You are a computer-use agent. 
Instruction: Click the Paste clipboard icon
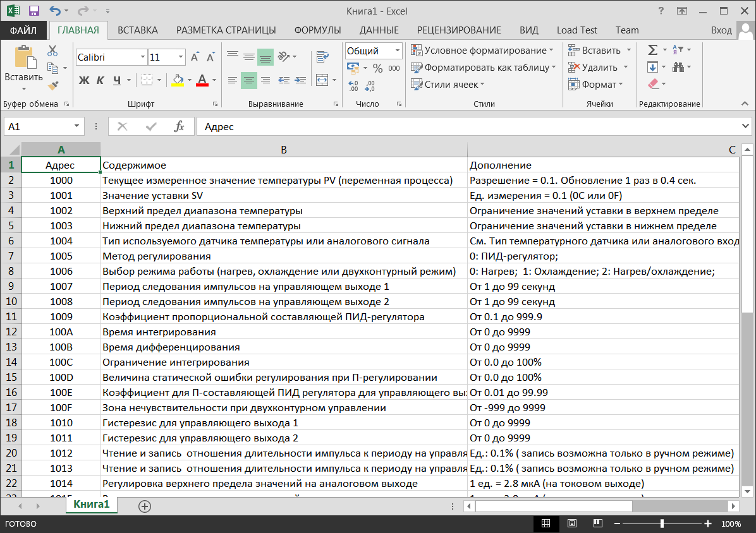(24, 57)
